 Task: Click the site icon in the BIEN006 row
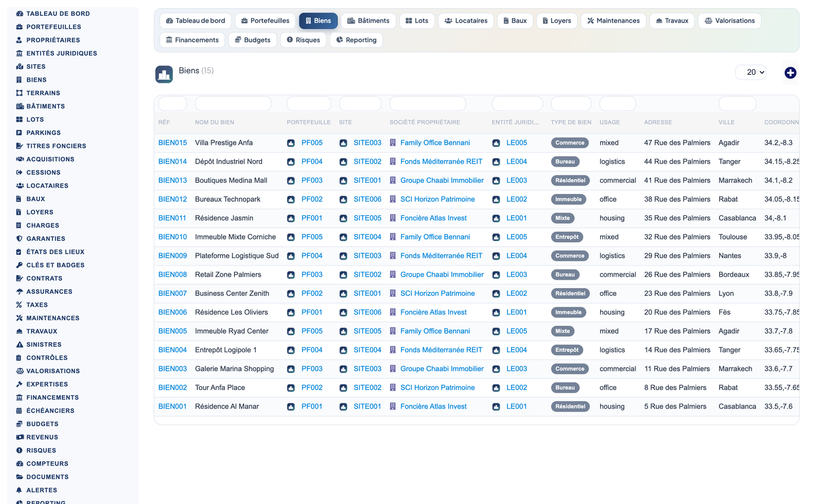pyautogui.click(x=343, y=312)
